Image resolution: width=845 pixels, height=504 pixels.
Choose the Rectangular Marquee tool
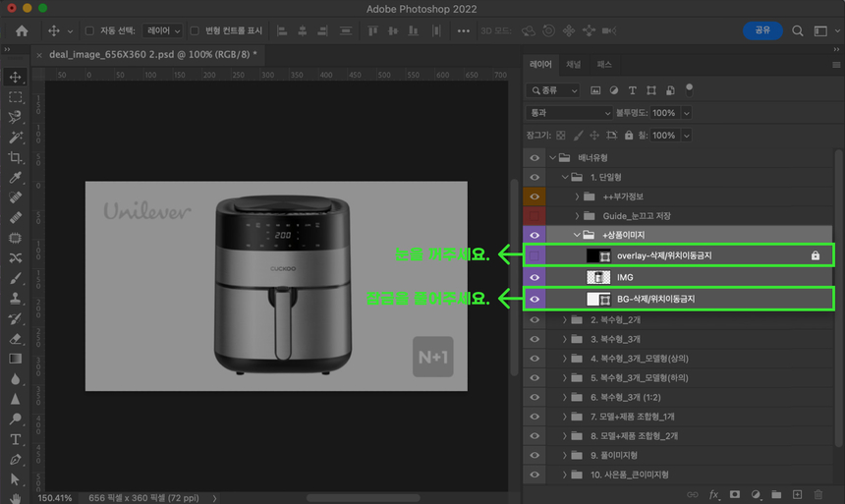coord(15,97)
